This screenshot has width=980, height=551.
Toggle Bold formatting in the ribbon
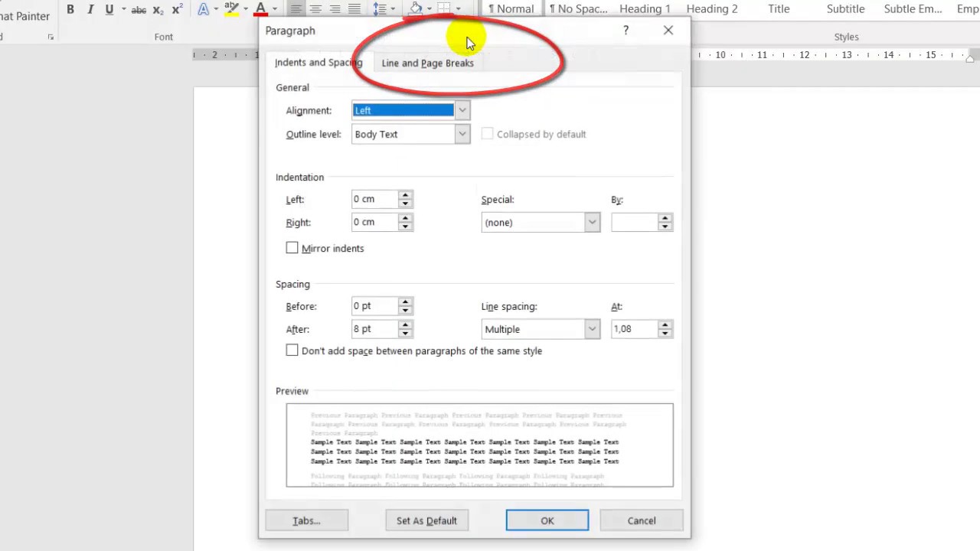[70, 9]
